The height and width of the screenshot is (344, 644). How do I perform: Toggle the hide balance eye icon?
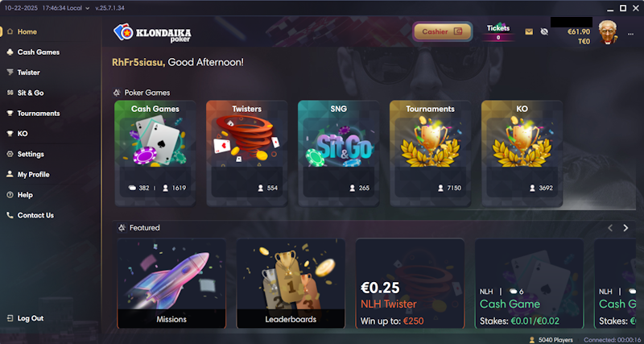(x=544, y=31)
